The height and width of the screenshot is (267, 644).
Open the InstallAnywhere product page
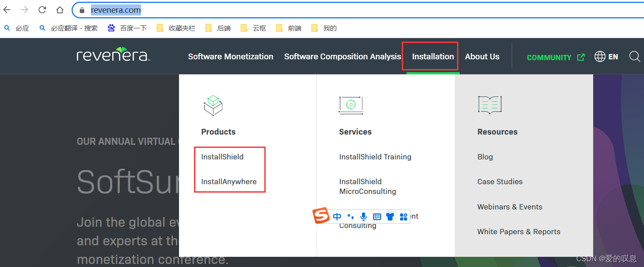(229, 182)
